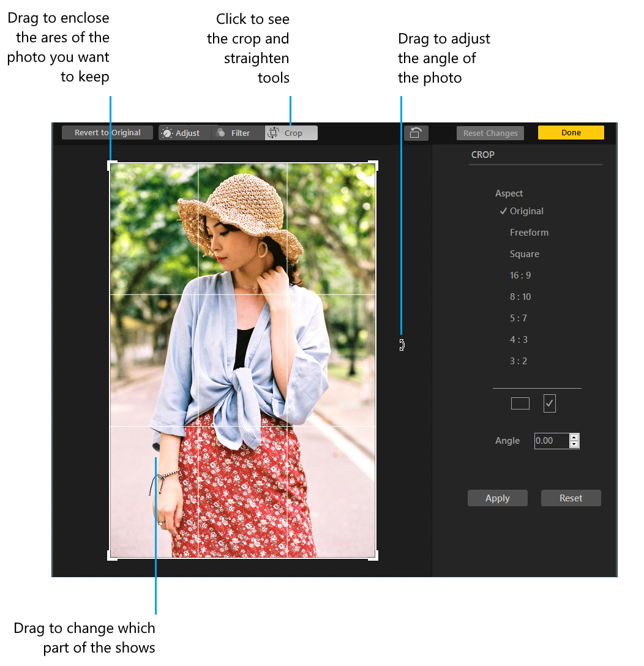Click the top-right crop corner handle
The width and height of the screenshot is (644, 666).
coord(373,166)
